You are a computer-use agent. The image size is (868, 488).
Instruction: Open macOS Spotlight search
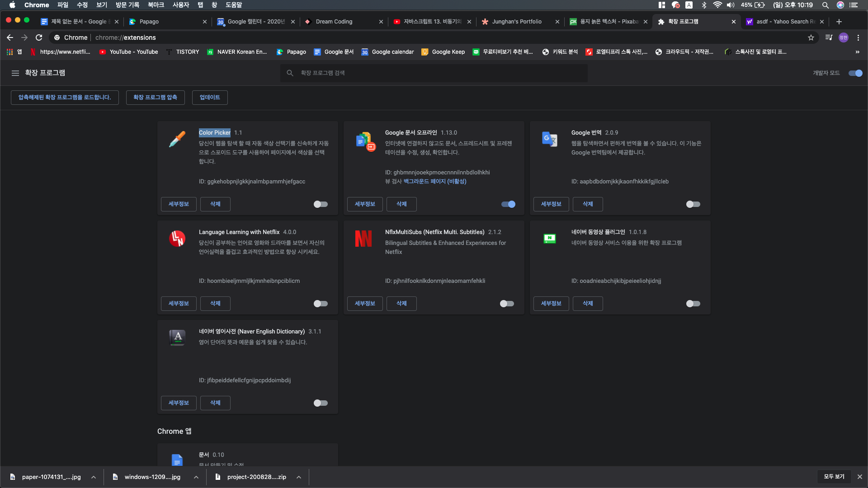[825, 5]
